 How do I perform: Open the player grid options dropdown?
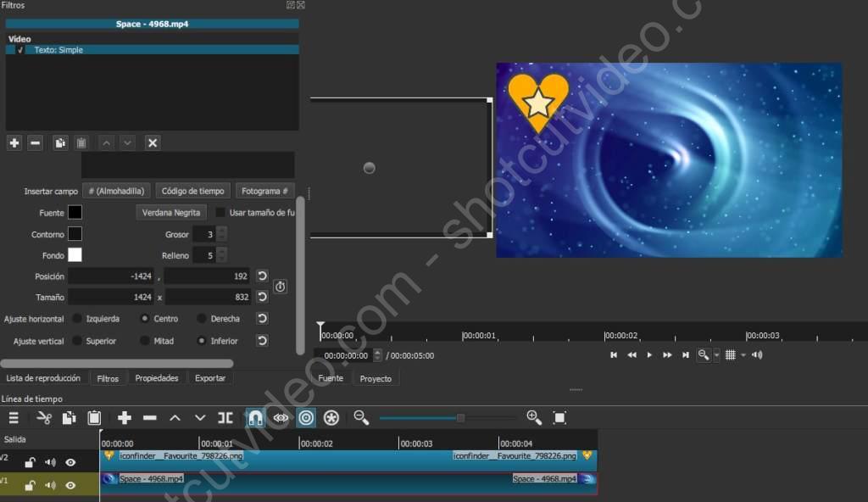[x=743, y=355]
